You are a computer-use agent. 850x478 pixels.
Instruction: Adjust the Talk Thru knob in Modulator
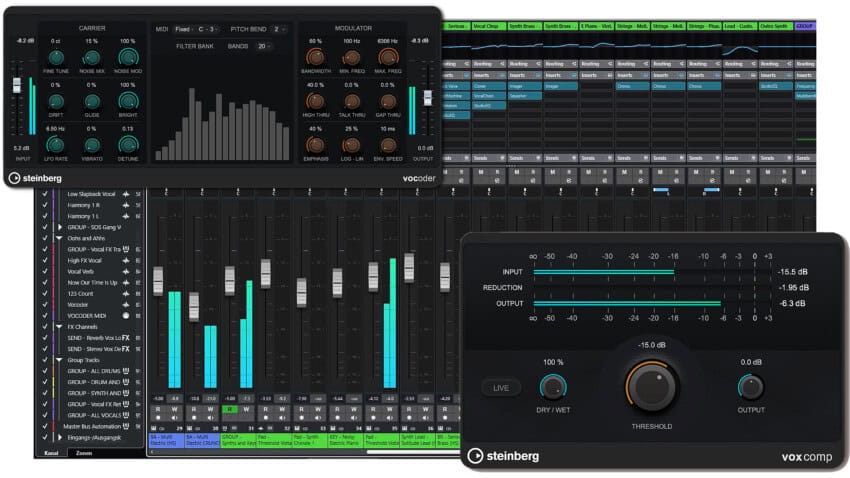click(352, 101)
